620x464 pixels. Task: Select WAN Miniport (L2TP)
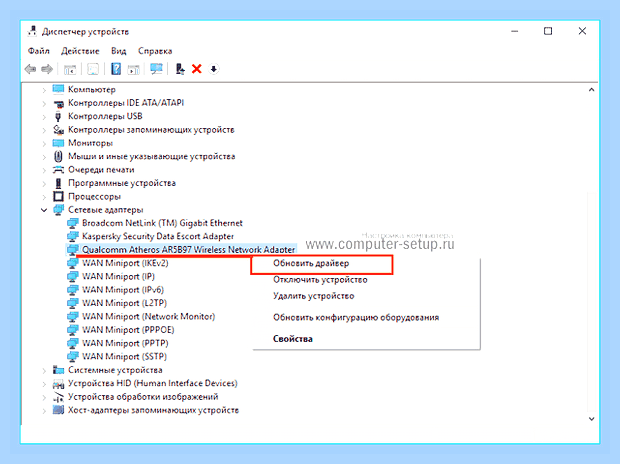(124, 303)
